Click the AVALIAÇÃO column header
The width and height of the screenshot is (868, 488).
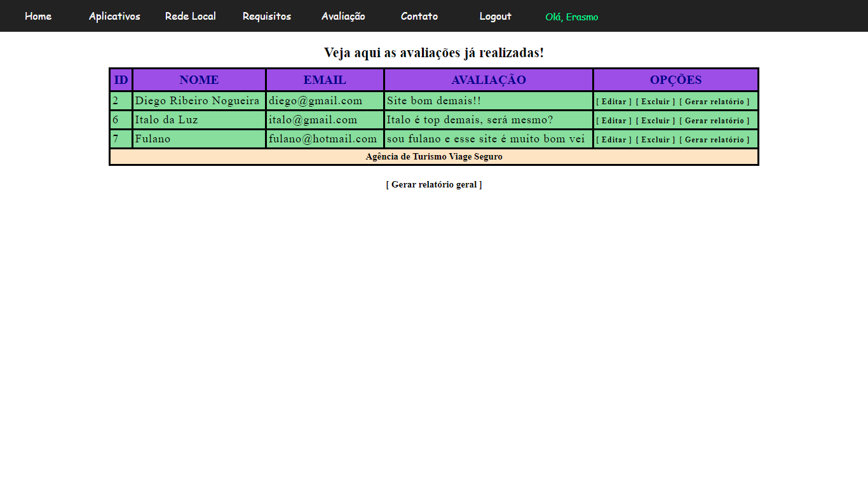[489, 79]
